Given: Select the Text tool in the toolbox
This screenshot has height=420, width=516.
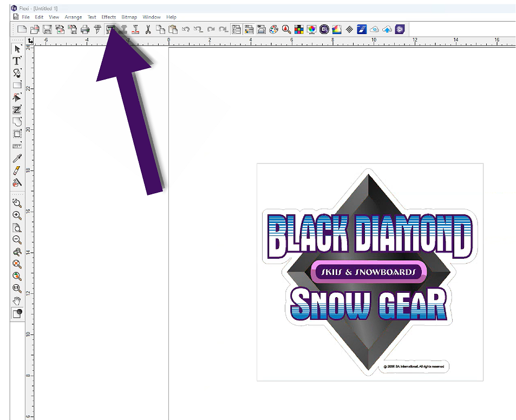Looking at the screenshot, I should [x=17, y=61].
